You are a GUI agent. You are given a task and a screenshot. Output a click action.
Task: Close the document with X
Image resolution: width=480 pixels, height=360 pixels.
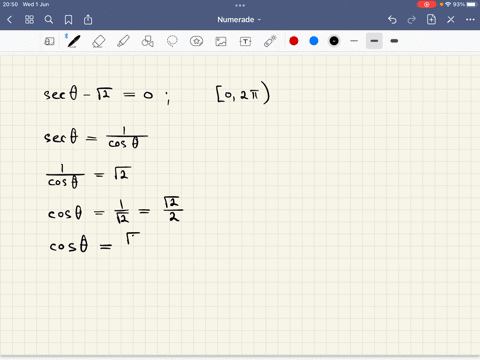click(x=451, y=20)
